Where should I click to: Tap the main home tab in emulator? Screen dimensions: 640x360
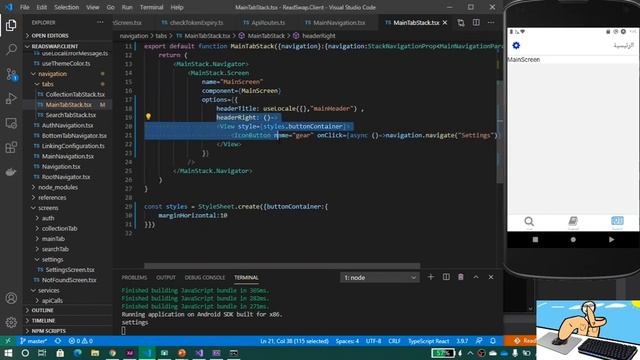coord(617,222)
